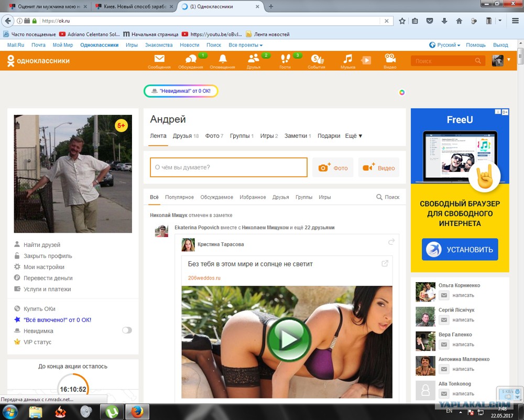Open Firefox from the Windows taskbar

[137, 412]
